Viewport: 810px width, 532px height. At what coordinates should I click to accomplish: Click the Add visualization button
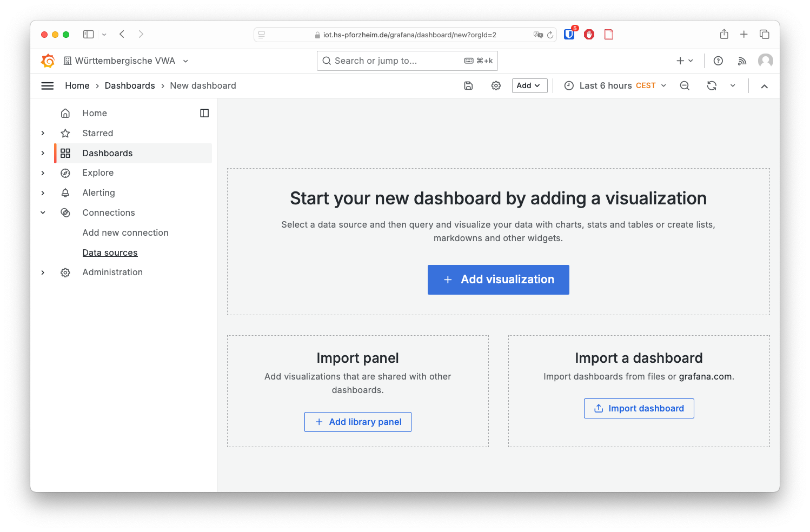[x=498, y=280]
